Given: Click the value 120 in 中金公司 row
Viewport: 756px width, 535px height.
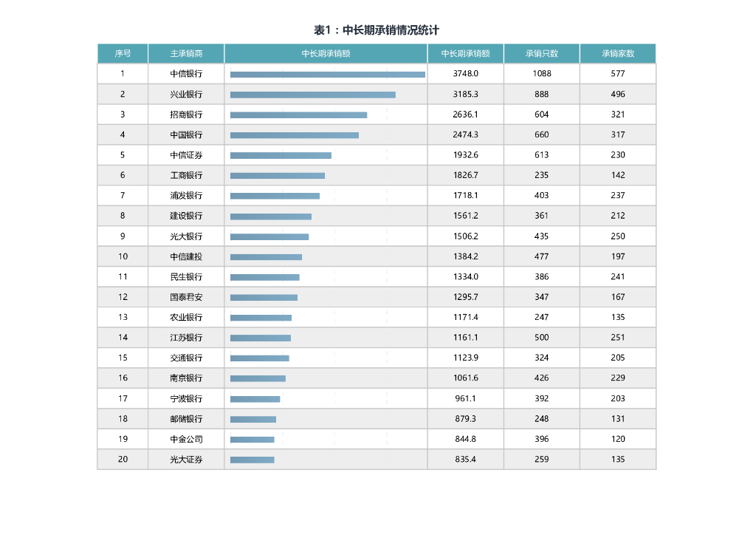Looking at the screenshot, I should coord(618,439).
